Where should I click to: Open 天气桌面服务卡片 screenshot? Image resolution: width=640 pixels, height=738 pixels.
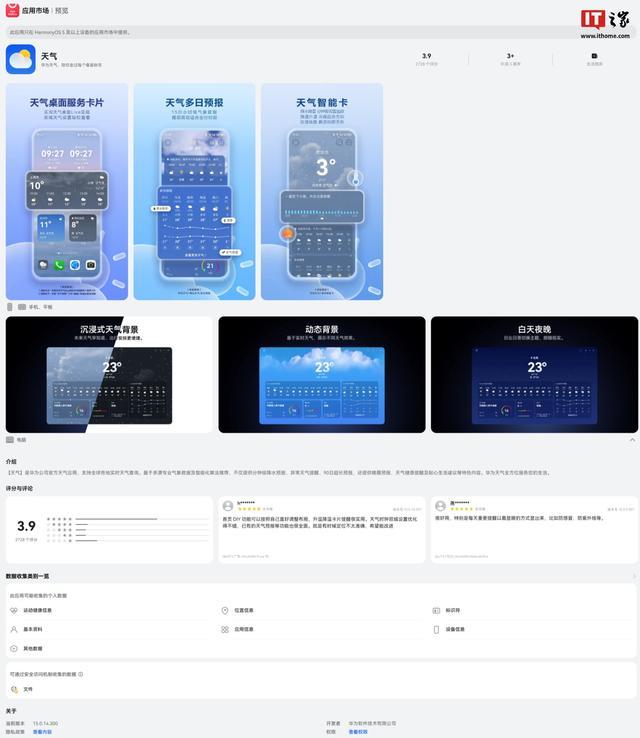(67, 192)
